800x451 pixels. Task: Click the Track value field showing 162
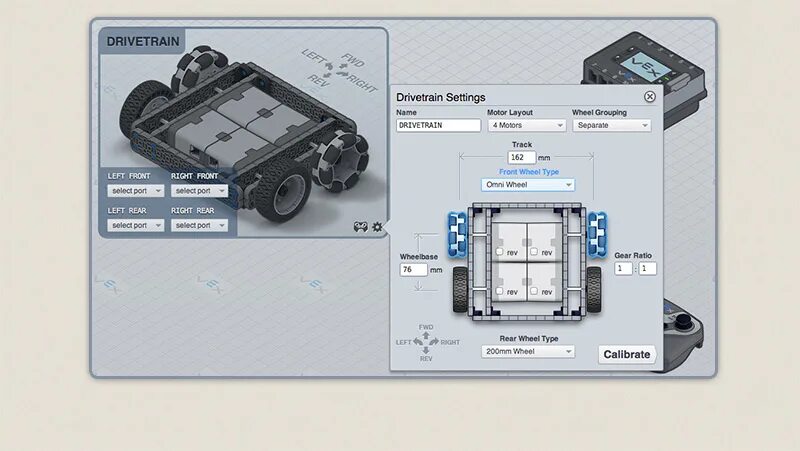tap(521, 158)
